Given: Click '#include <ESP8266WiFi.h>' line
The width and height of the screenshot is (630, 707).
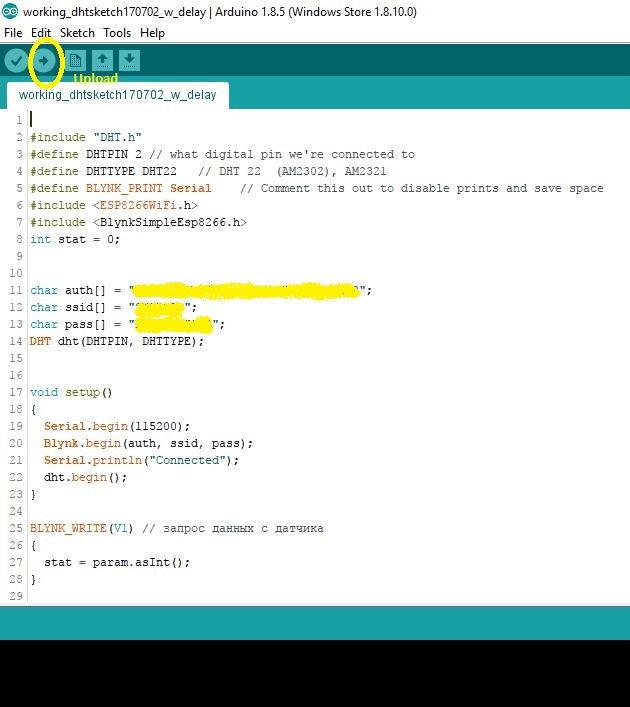Looking at the screenshot, I should tap(114, 205).
